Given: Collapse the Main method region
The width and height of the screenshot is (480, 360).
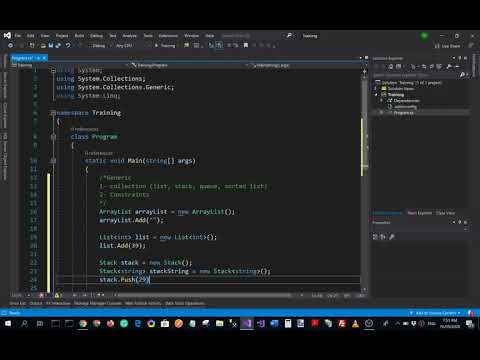Looking at the screenshot, I should [53, 161].
